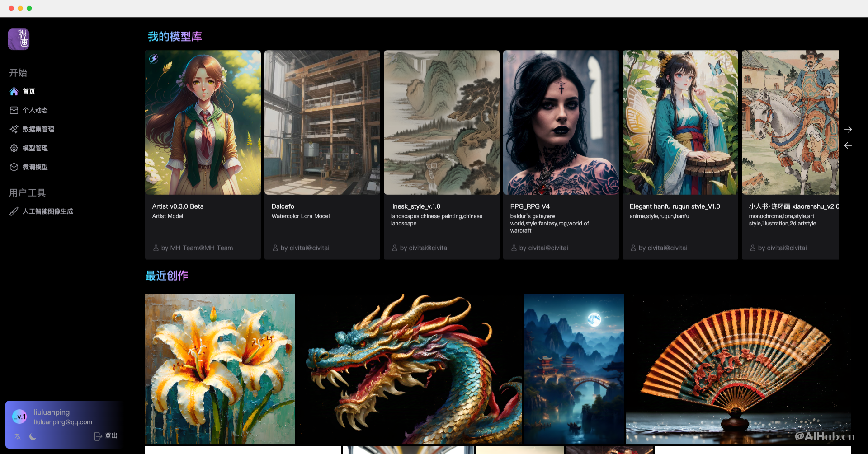This screenshot has height=454, width=868.
Task: Click the translate language icon
Action: coord(18,436)
